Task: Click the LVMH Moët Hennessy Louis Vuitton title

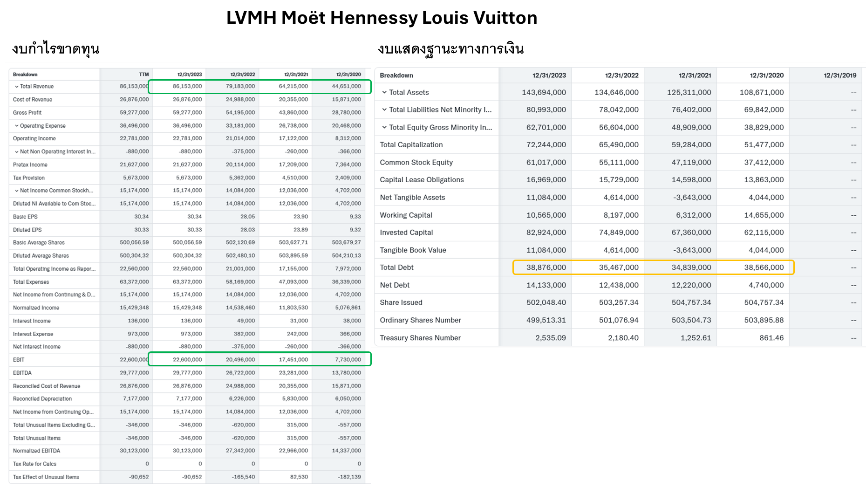Action: 382,18
